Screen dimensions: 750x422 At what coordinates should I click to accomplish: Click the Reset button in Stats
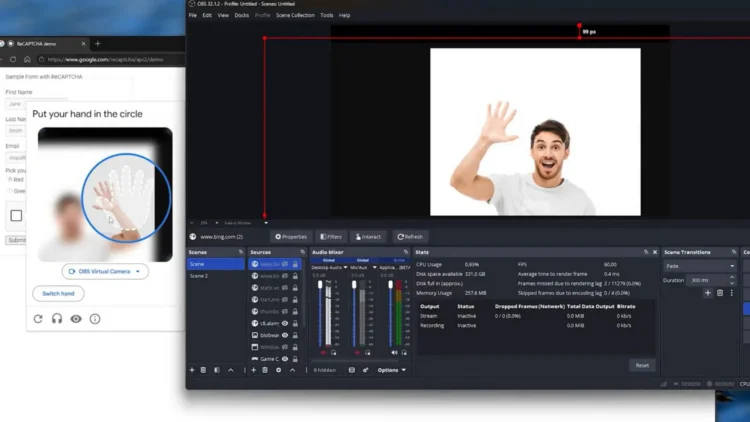(x=642, y=365)
